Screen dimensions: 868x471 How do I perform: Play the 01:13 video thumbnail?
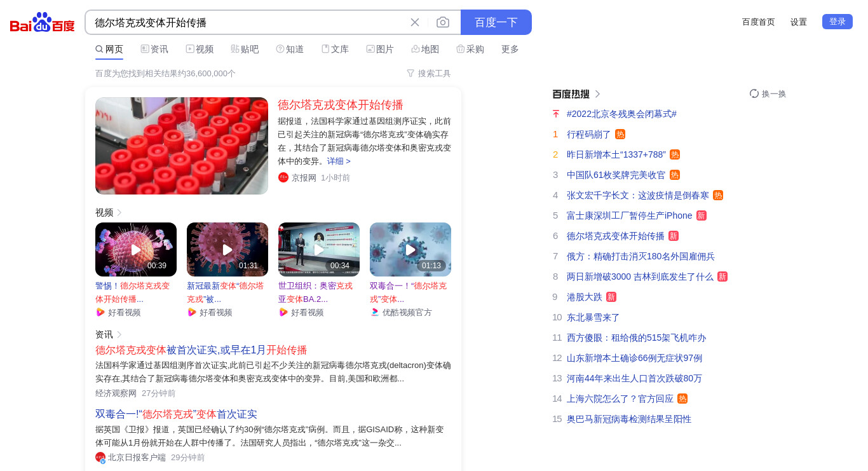pyautogui.click(x=410, y=249)
